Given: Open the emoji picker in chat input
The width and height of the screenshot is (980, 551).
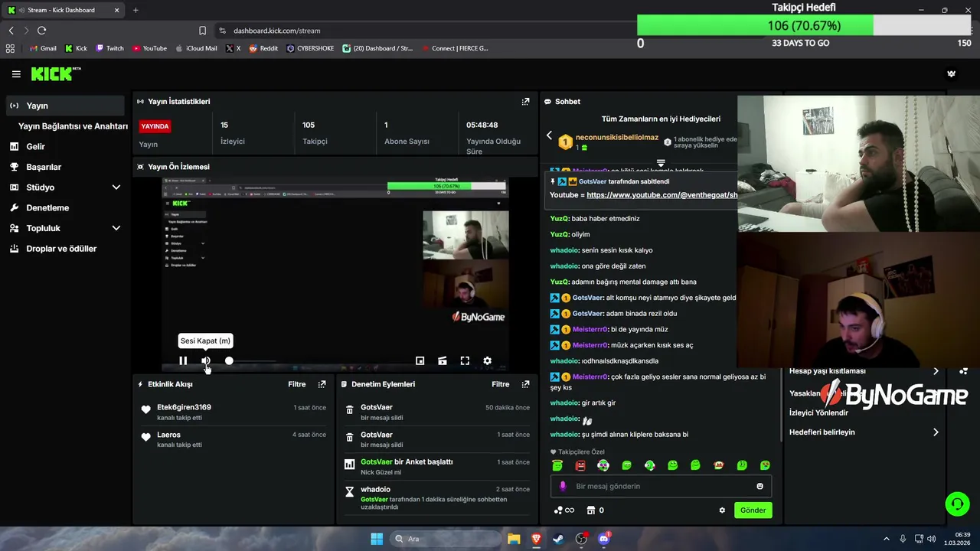Looking at the screenshot, I should [759, 486].
